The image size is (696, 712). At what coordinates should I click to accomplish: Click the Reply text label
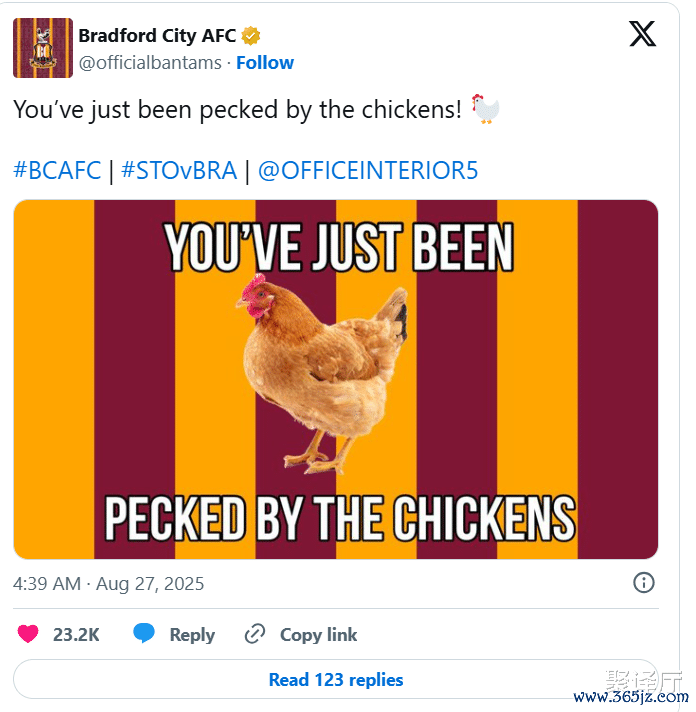click(x=192, y=634)
